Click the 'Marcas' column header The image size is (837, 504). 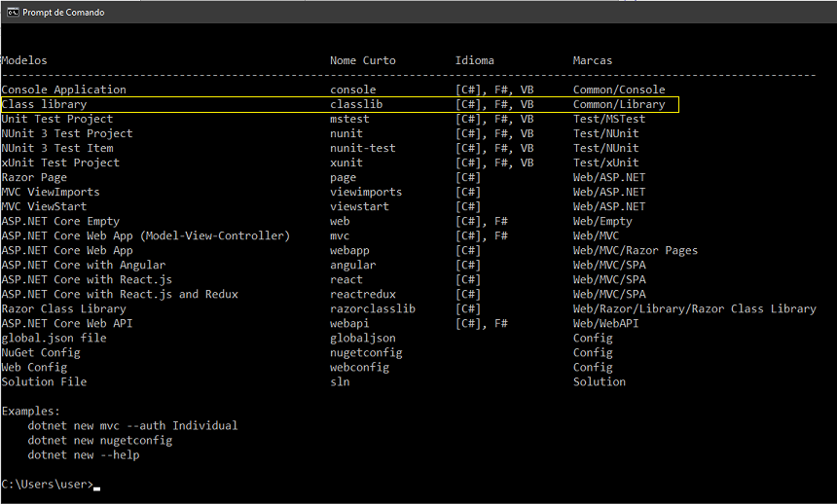tap(593, 60)
